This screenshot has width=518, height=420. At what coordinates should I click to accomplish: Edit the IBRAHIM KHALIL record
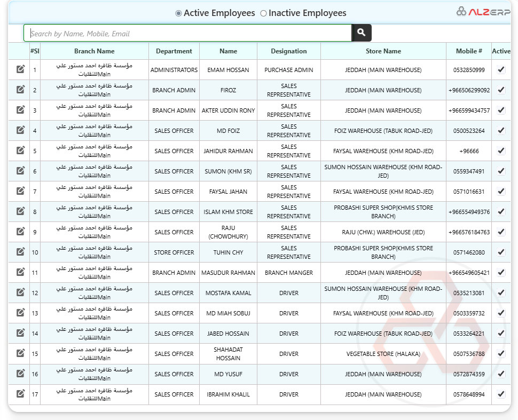(20, 394)
